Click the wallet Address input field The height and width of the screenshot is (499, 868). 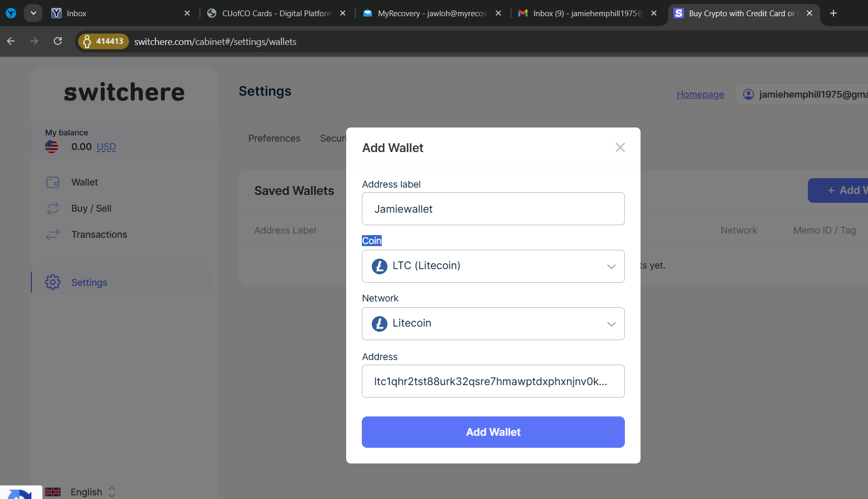click(x=493, y=381)
